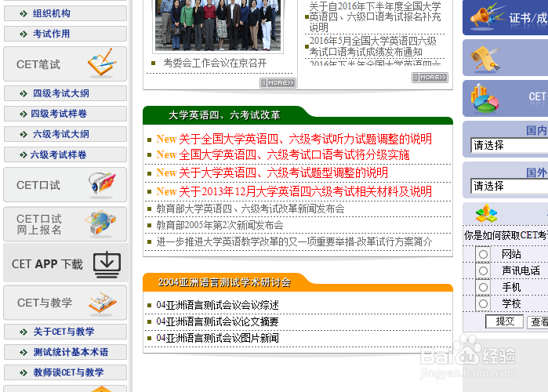The width and height of the screenshot is (548, 392).
Task: Click the MORE button under the group photo
Action: (278, 83)
